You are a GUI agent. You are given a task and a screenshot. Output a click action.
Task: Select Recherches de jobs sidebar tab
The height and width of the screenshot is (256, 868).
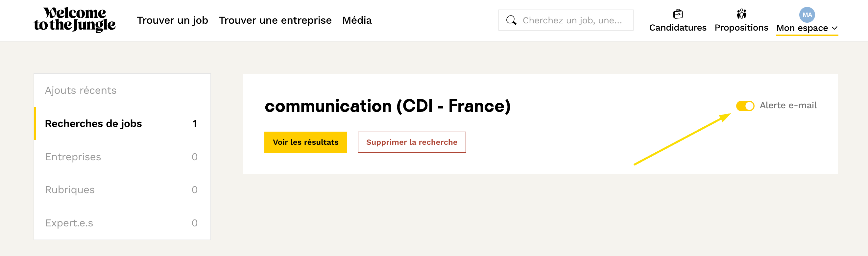[93, 123]
